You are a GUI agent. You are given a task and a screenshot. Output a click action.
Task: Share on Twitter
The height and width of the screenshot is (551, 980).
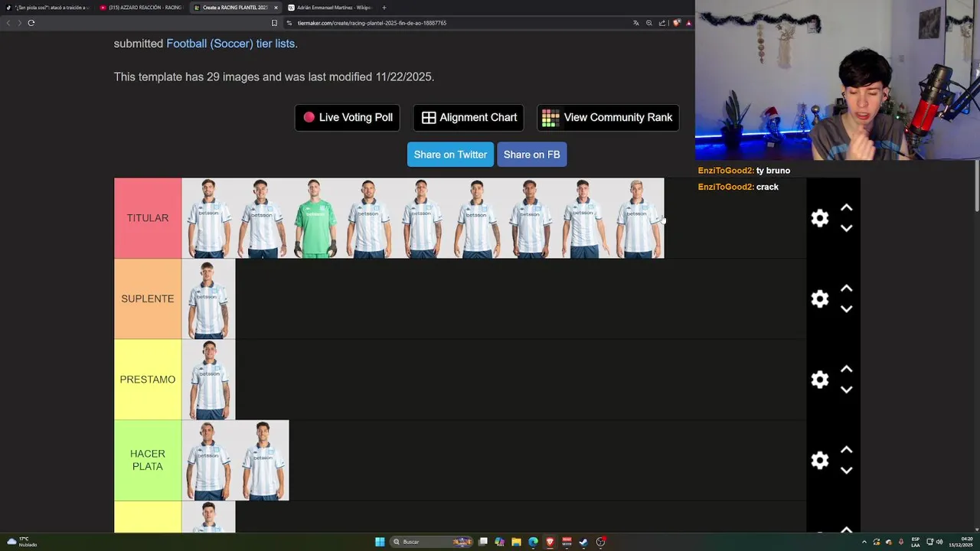450,155
